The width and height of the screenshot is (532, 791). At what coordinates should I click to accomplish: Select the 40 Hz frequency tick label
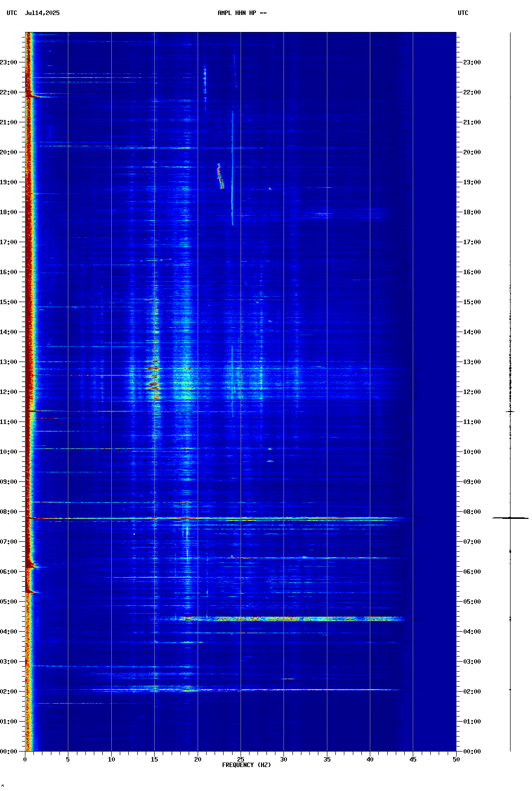(370, 760)
